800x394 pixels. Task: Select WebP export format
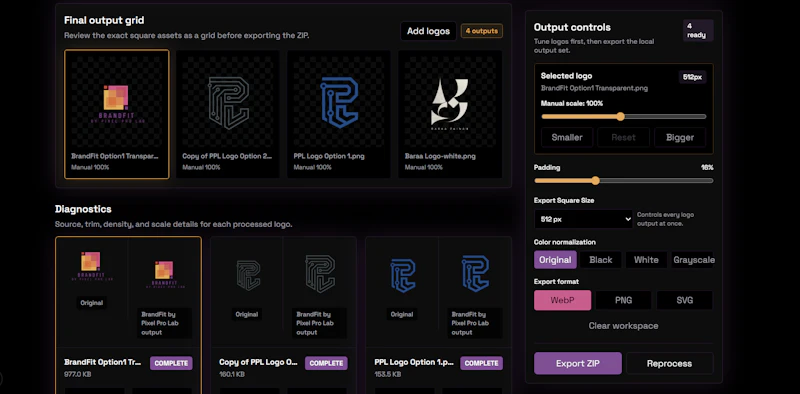point(562,300)
